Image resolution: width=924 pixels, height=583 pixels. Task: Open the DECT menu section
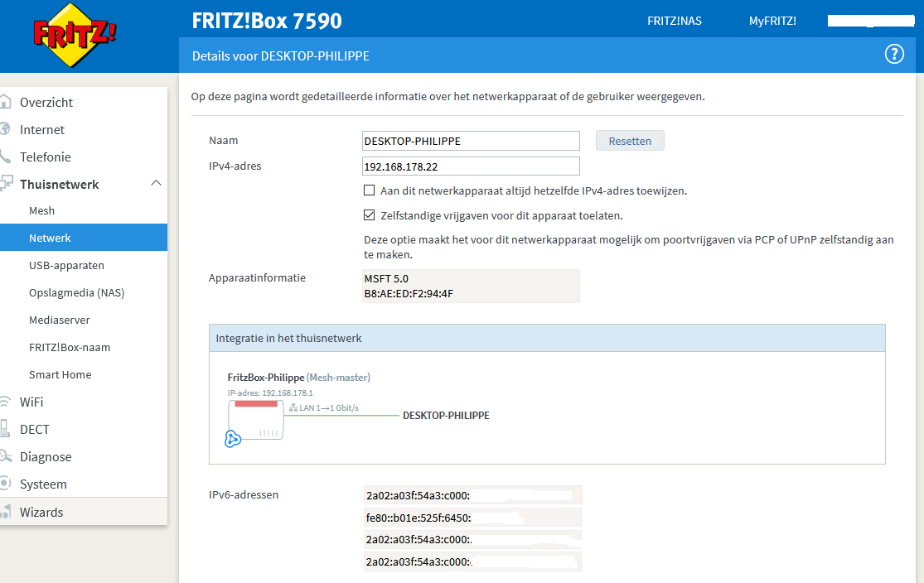point(35,430)
